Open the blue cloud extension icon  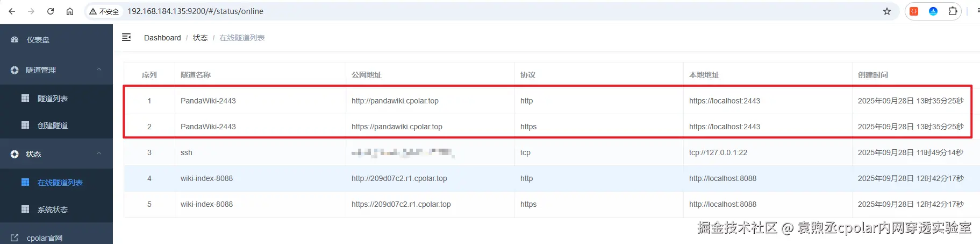[933, 11]
